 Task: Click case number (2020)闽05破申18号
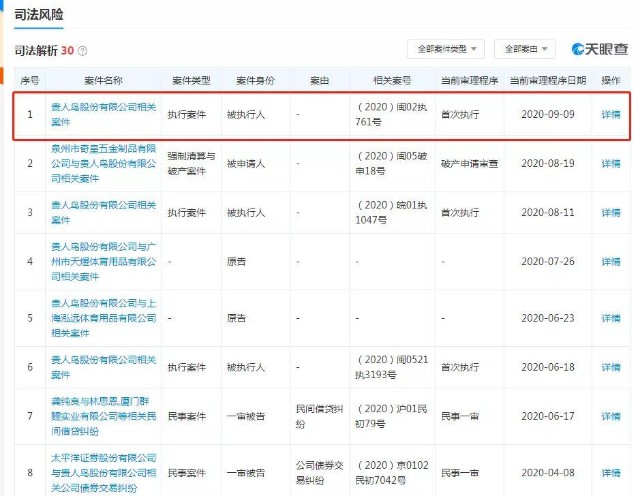pyautogui.click(x=391, y=163)
